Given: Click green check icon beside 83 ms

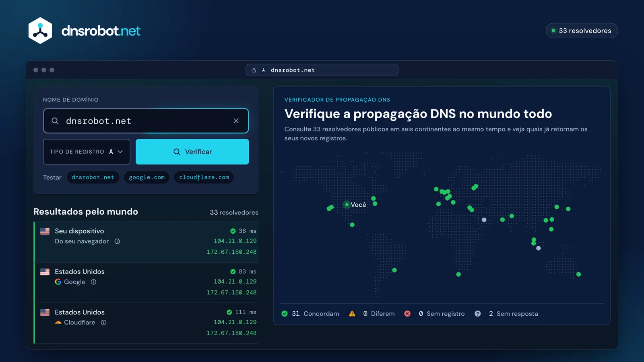Looking at the screenshot, I should pos(233,271).
